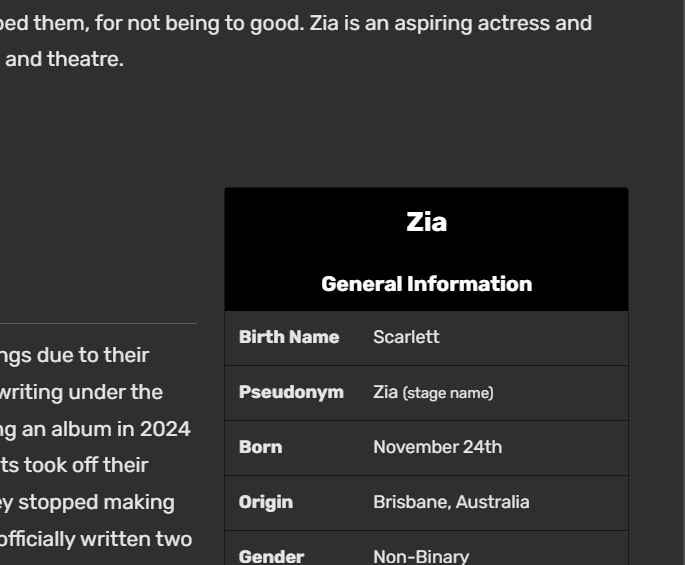Click the 'ngs due to their' text line
Screen dimensions: 685x565
click(x=75, y=355)
